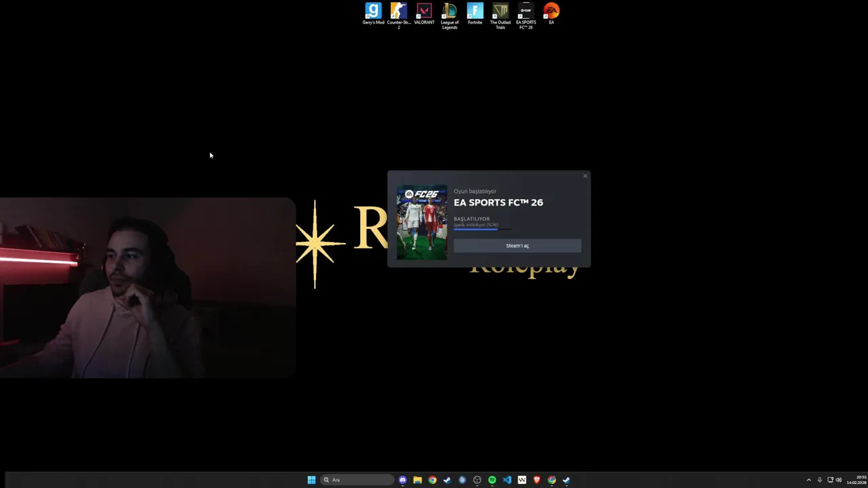Open the EA app desktop icon

point(551,14)
